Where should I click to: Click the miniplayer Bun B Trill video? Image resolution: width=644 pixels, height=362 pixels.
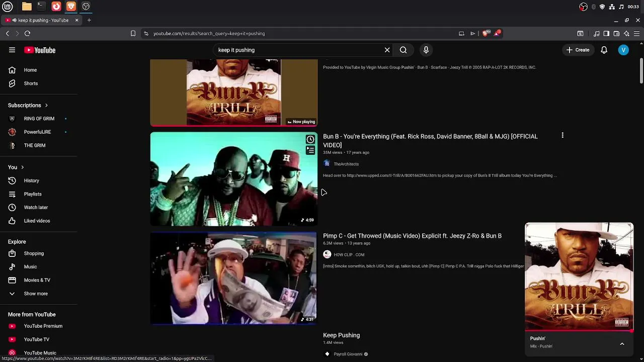[579, 277]
